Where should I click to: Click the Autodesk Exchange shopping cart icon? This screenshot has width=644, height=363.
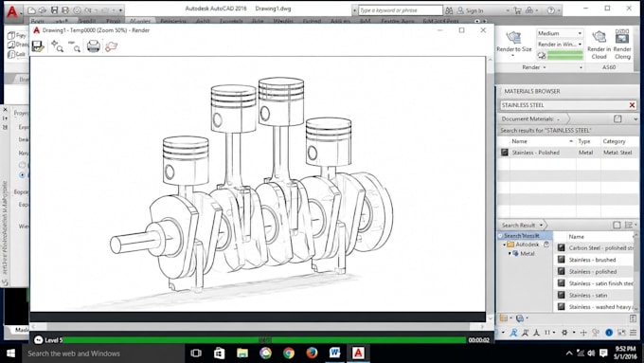[517, 10]
